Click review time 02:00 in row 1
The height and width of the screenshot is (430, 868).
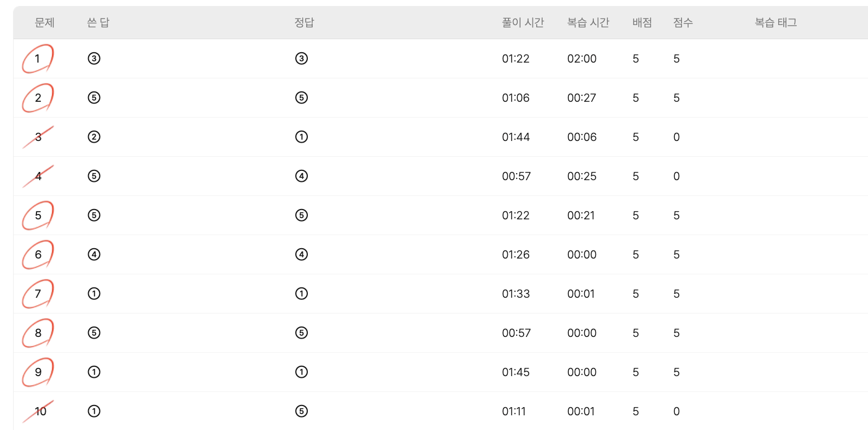point(582,58)
